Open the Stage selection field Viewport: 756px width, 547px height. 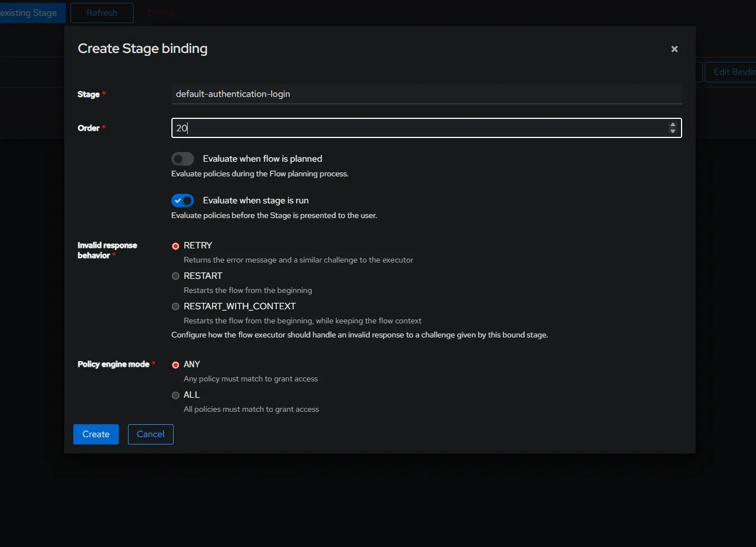(x=426, y=94)
